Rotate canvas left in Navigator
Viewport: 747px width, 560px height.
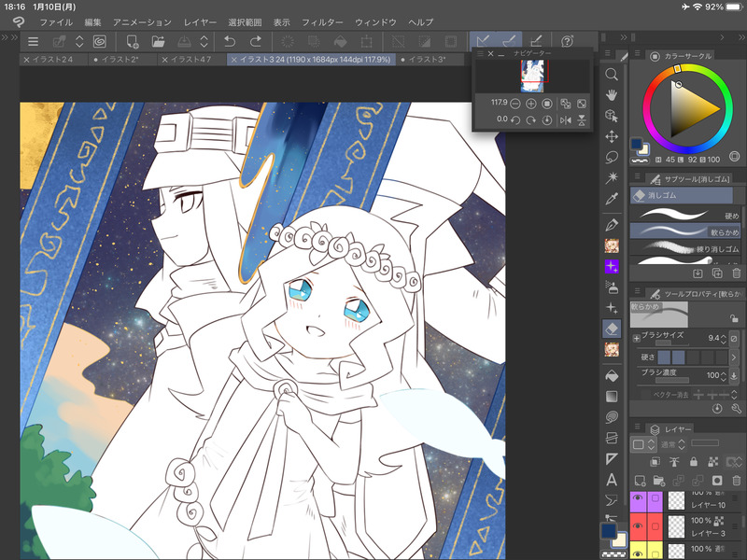point(515,120)
